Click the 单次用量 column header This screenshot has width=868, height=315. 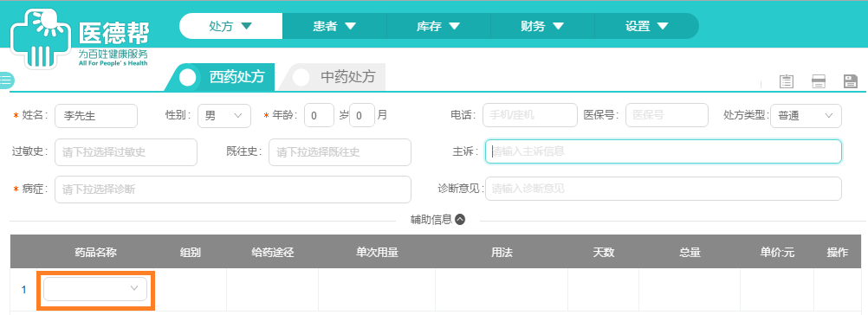tap(377, 253)
